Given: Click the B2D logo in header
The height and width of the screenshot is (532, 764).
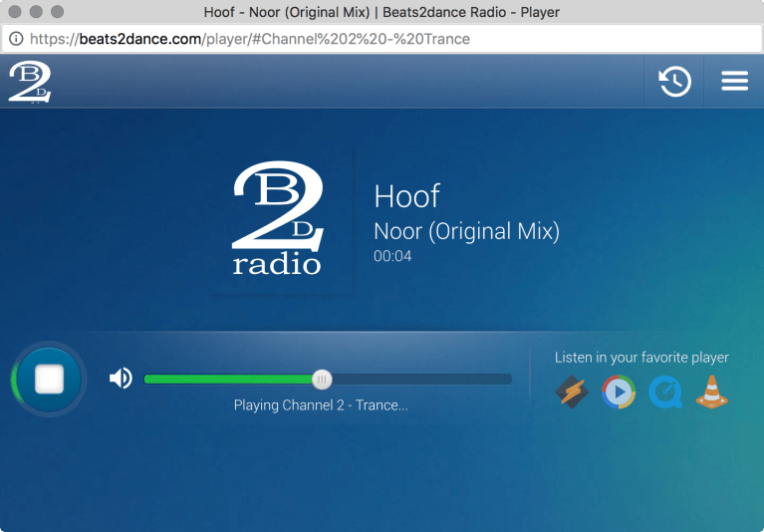Looking at the screenshot, I should click(x=29, y=82).
